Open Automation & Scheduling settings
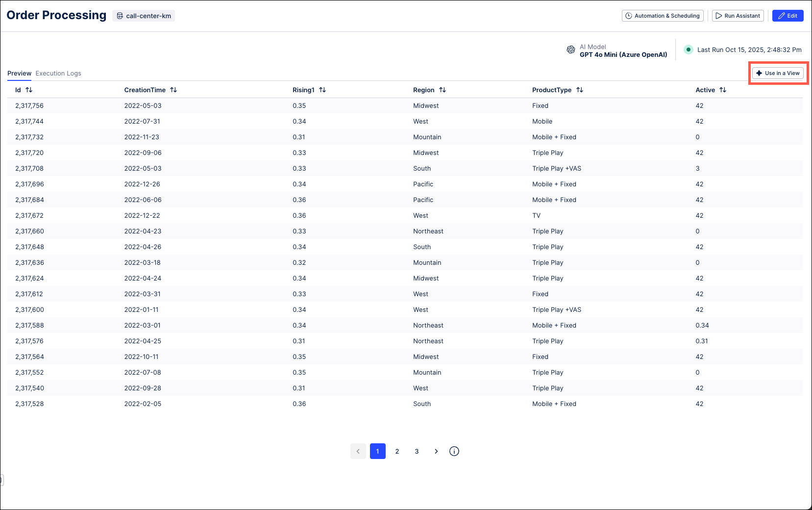 coord(663,15)
